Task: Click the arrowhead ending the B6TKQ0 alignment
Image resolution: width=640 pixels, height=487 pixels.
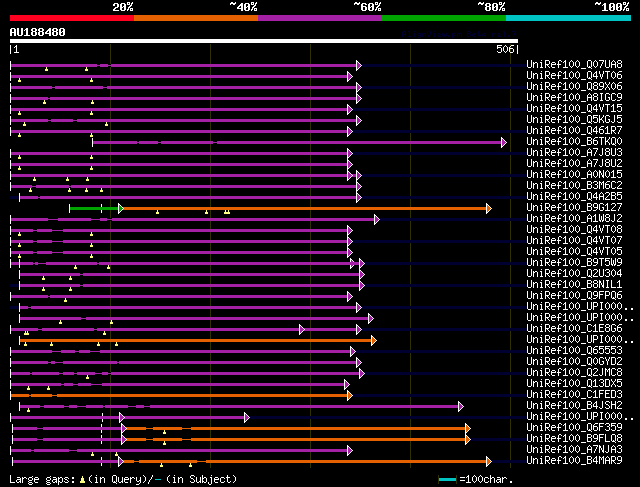Action: 504,142
